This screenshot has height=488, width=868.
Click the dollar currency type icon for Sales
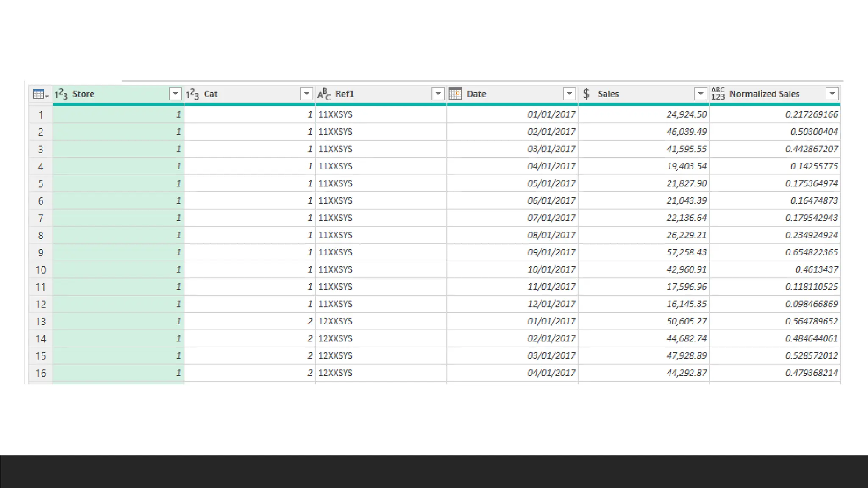(x=586, y=94)
